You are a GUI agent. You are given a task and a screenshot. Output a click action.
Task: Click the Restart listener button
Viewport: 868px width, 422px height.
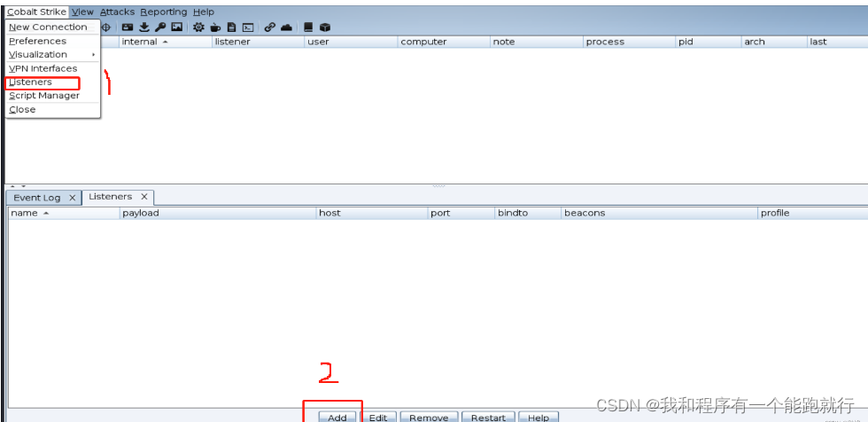488,418
